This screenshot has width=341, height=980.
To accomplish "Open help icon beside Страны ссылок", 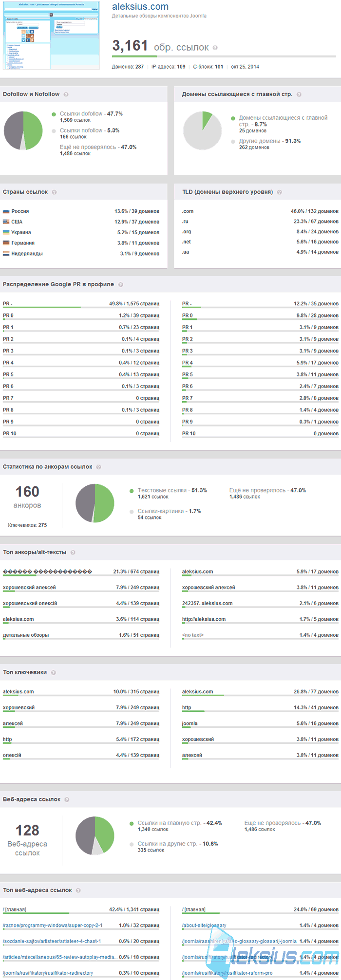I will point(54,192).
